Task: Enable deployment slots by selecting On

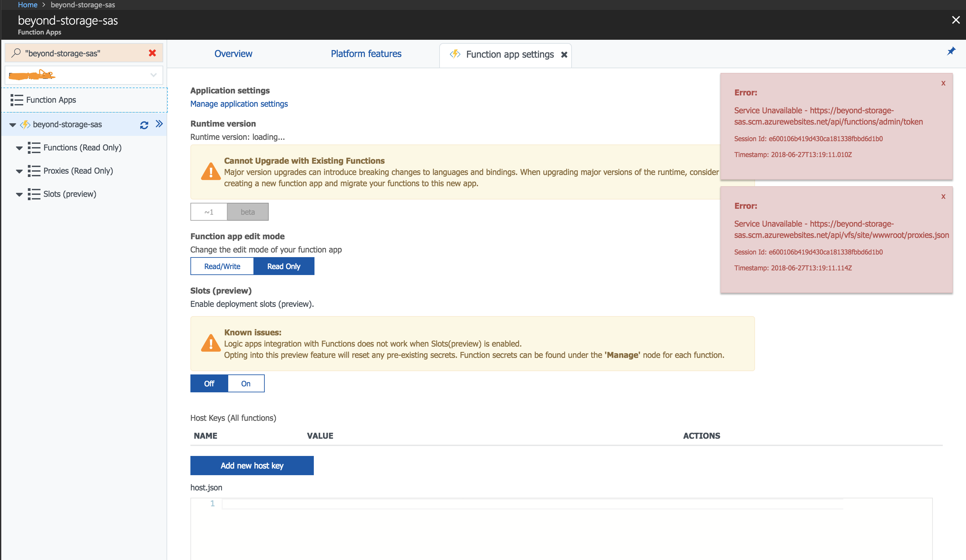Action: pyautogui.click(x=246, y=383)
